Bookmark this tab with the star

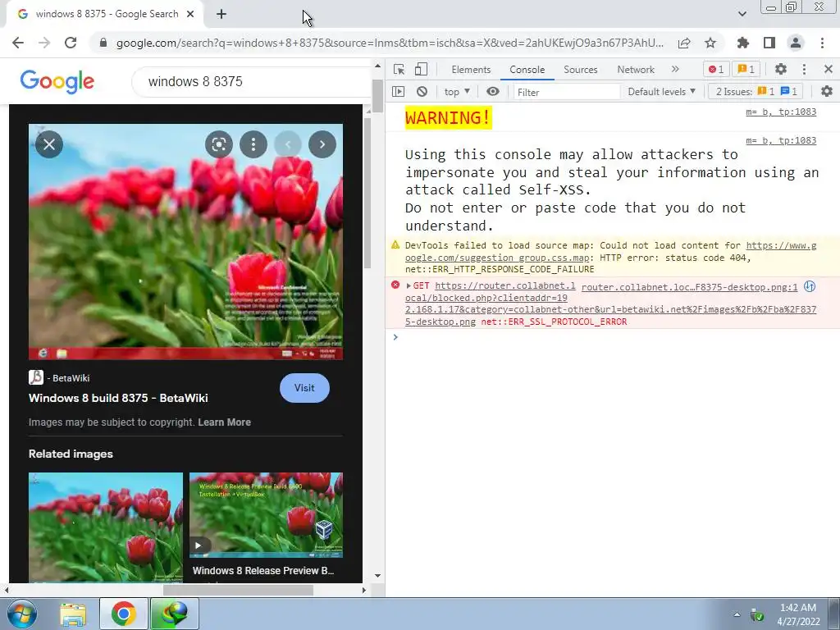tap(710, 43)
